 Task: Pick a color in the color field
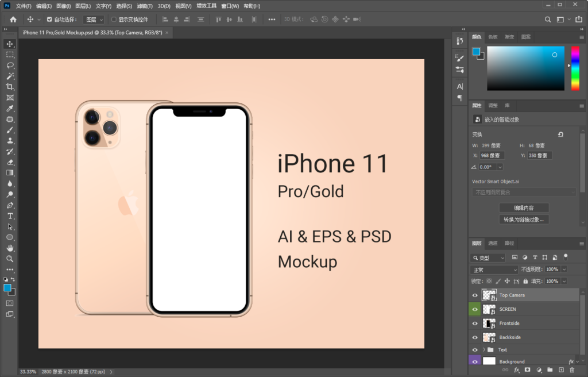(525, 68)
